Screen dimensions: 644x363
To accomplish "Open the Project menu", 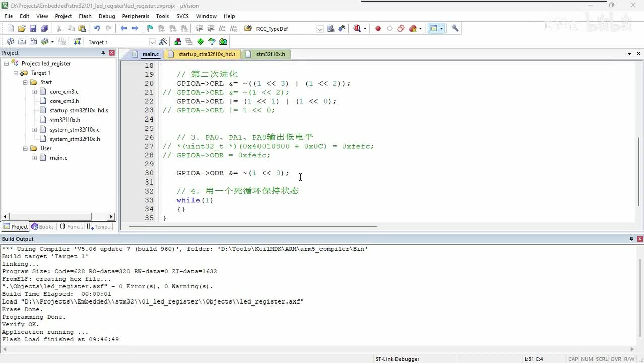I will click(x=63, y=16).
